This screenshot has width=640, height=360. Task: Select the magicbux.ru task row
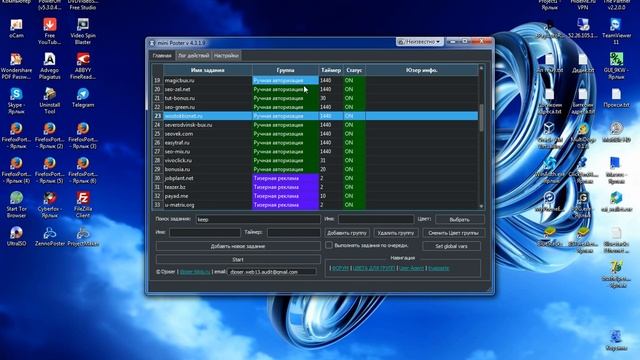coord(320,80)
